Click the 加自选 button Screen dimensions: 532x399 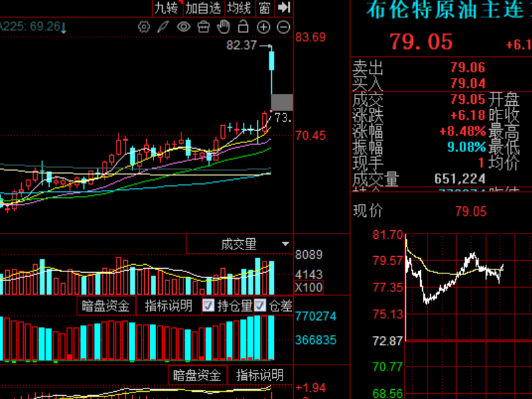click(202, 8)
